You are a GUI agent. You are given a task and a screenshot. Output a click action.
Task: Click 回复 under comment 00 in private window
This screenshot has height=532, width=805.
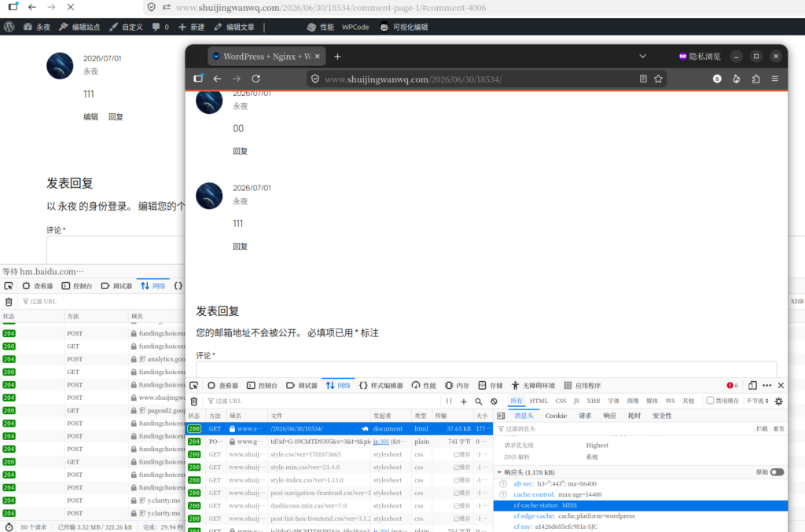[241, 151]
